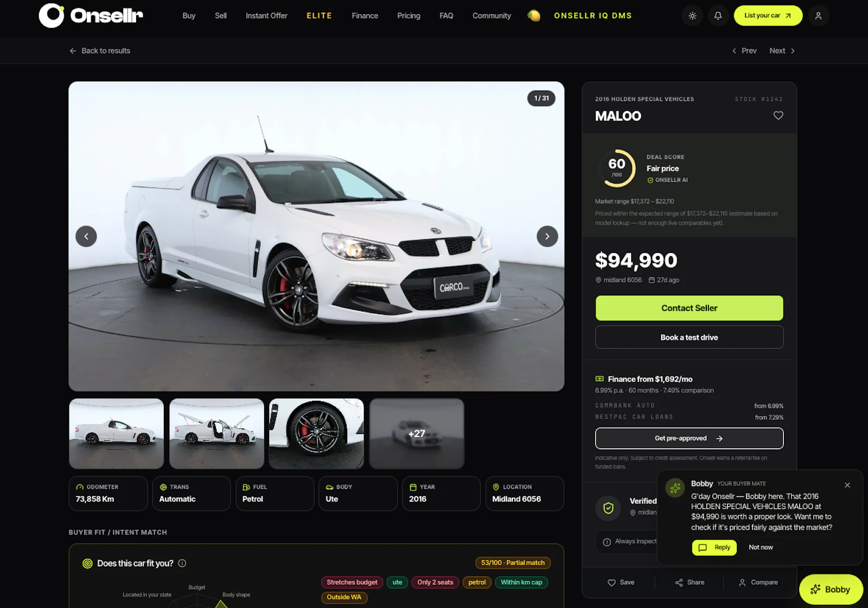868x608 pixels.
Task: Click Book a test drive
Action: pos(689,337)
